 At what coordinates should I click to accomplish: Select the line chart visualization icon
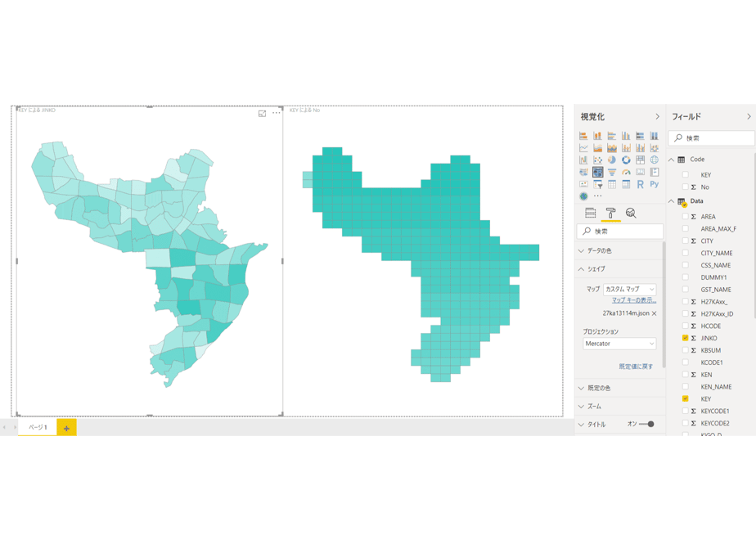click(x=583, y=148)
